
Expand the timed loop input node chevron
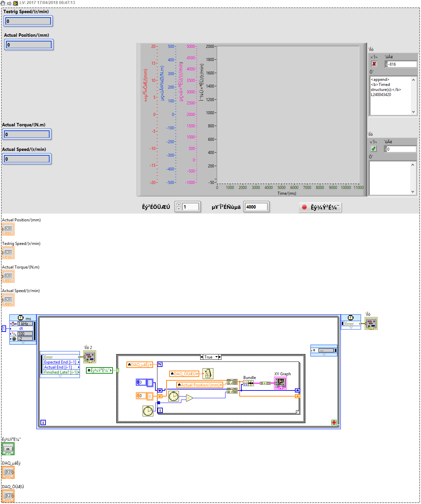click(x=23, y=343)
